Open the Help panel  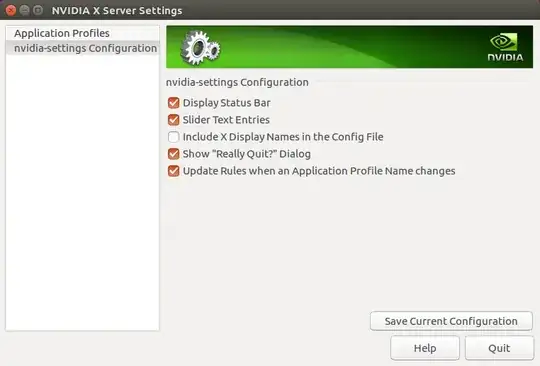pyautogui.click(x=425, y=348)
